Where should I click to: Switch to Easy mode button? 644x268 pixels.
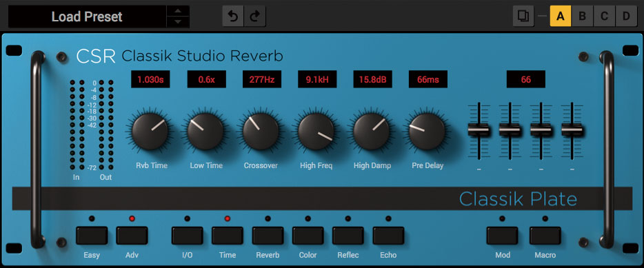click(92, 236)
